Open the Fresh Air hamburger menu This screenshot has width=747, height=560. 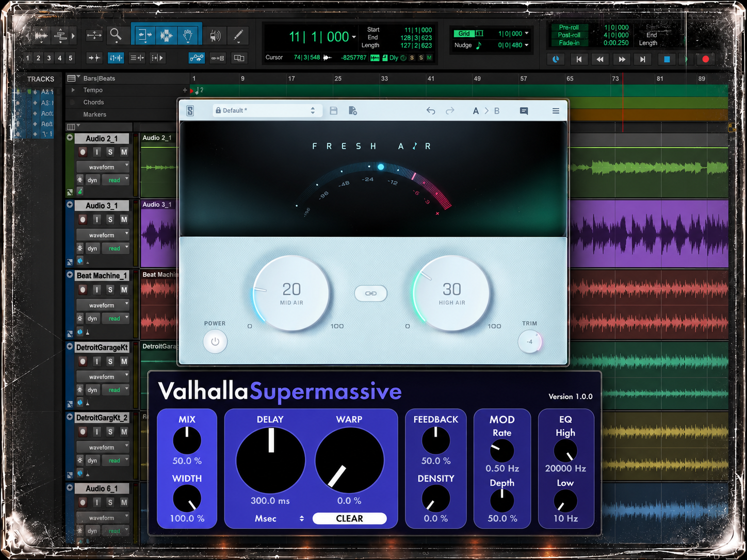coord(556,111)
